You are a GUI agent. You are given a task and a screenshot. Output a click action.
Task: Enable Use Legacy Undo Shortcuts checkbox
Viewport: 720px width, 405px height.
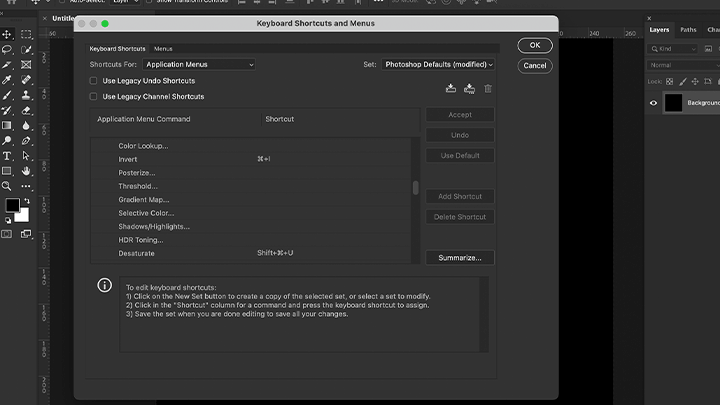pos(94,81)
